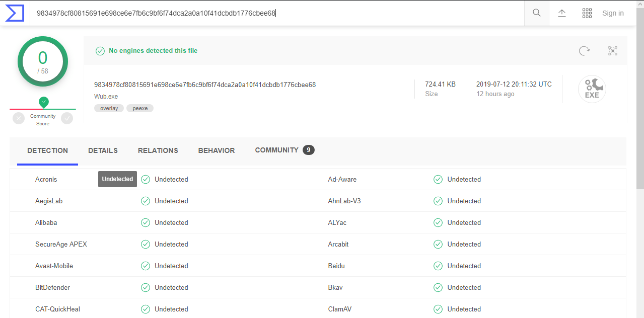Click the EXE file type icon

[x=592, y=89]
